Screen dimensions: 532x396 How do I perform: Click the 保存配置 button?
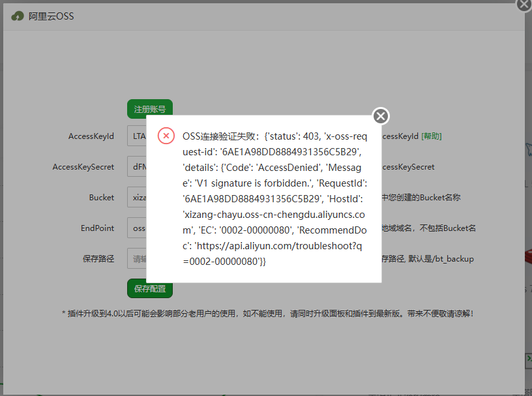coord(150,288)
